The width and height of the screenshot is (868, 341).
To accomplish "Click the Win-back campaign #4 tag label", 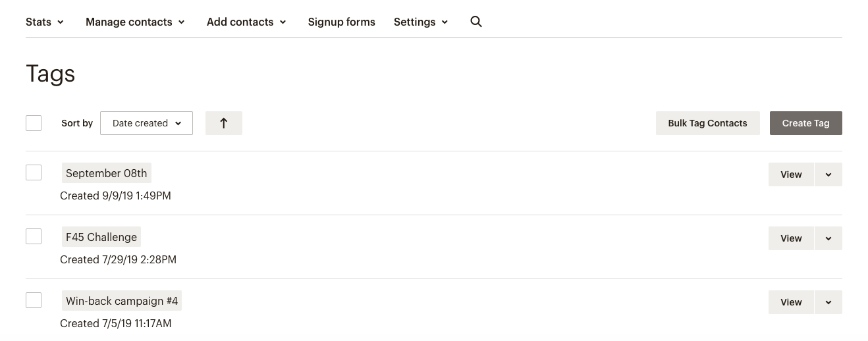I will tap(122, 301).
